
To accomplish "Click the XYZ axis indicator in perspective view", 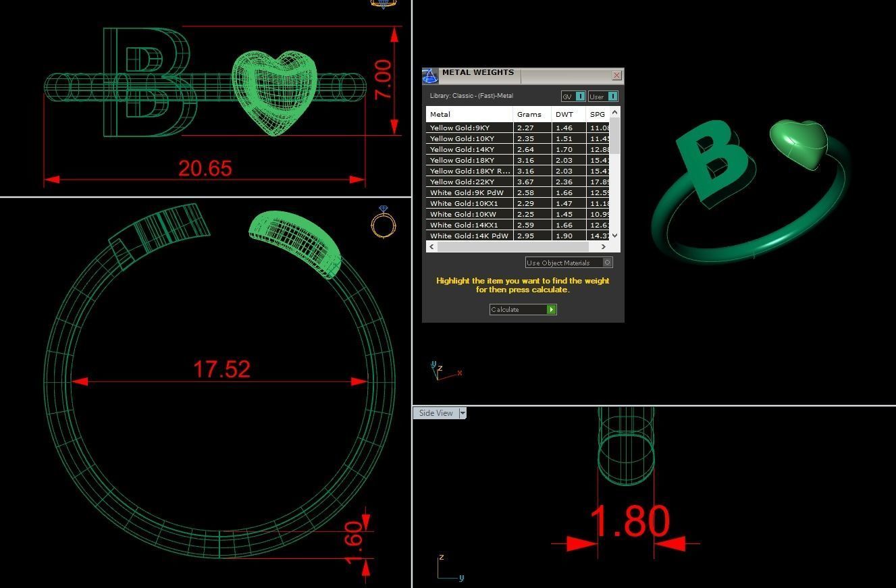I will coord(446,371).
